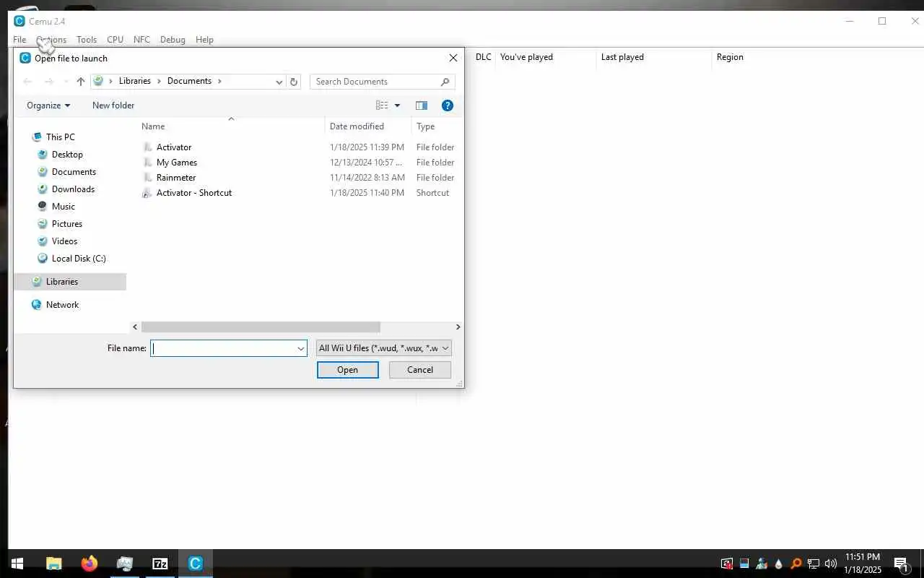The image size is (924, 578).
Task: Open the Debug menu
Action: [173, 40]
